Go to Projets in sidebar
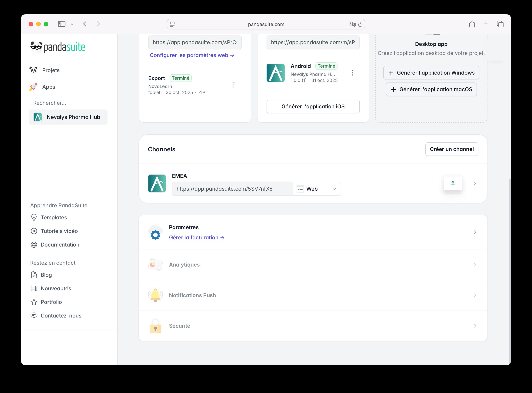Image resolution: width=532 pixels, height=393 pixels. tap(51, 70)
